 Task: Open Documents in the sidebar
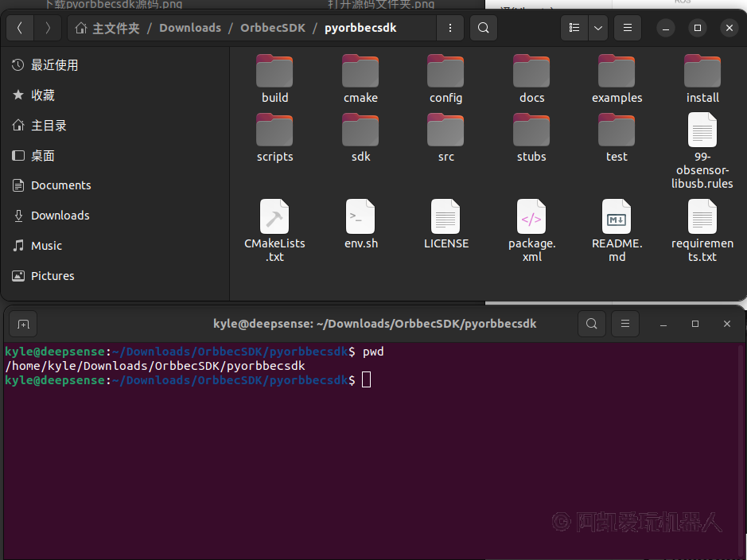pos(115,185)
